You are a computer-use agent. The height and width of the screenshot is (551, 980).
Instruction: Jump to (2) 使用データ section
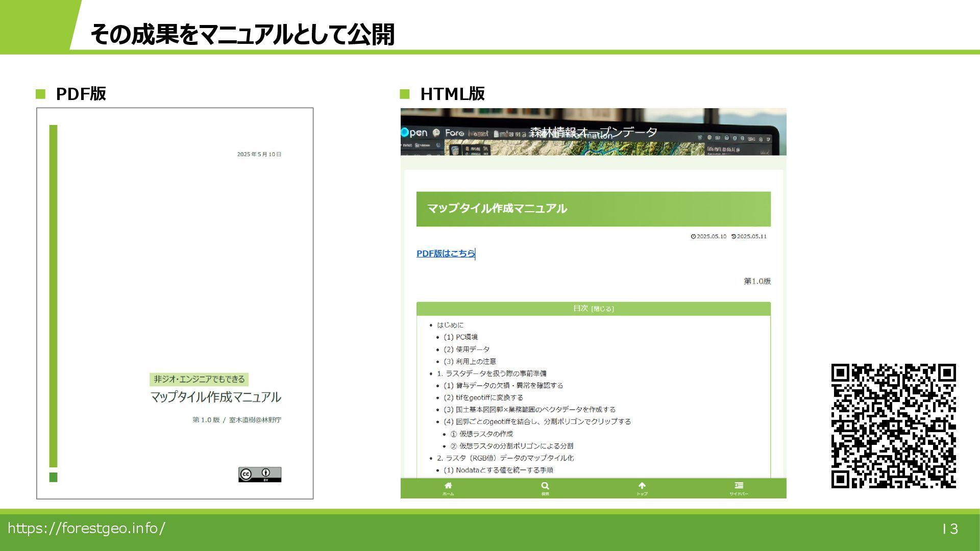[x=467, y=349]
